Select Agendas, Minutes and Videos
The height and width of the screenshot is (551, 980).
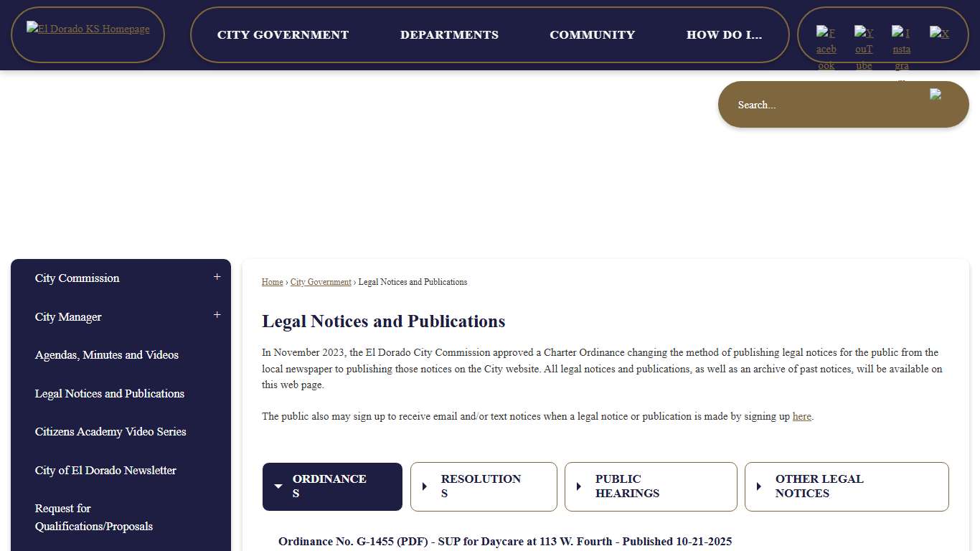(x=107, y=354)
